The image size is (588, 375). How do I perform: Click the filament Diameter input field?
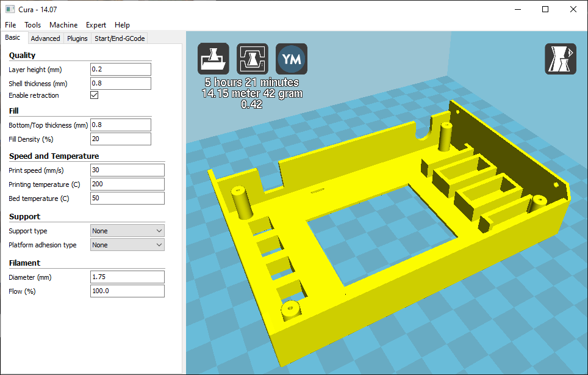pyautogui.click(x=127, y=277)
